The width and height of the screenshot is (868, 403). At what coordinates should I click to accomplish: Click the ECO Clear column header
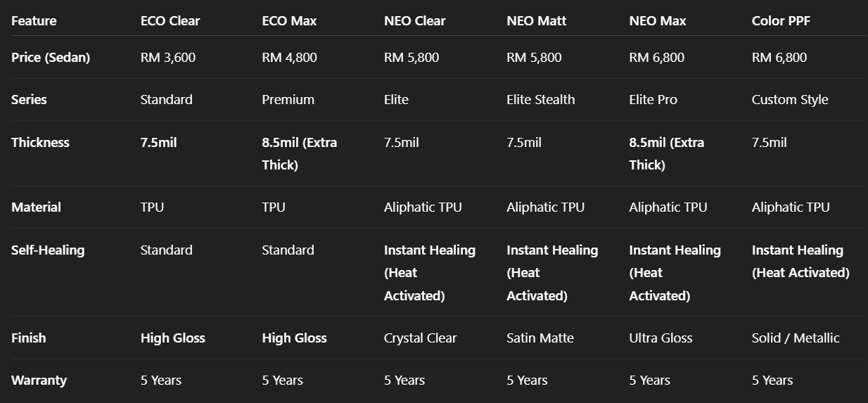coord(170,21)
